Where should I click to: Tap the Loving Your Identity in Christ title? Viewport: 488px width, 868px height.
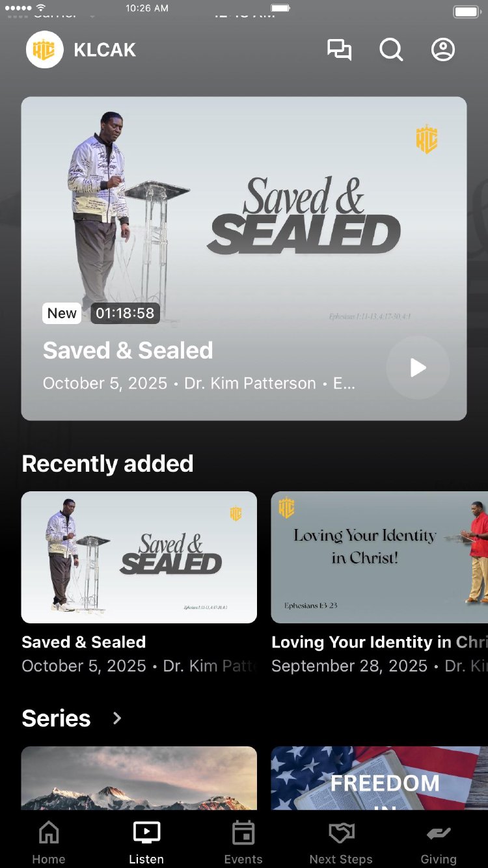click(379, 642)
